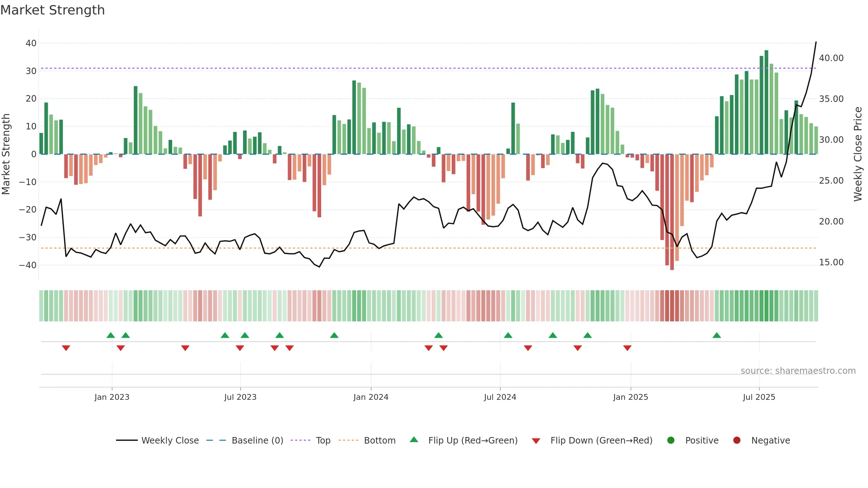Click the red down-triangle icon in the legend
The image size is (868, 488).
(536, 441)
